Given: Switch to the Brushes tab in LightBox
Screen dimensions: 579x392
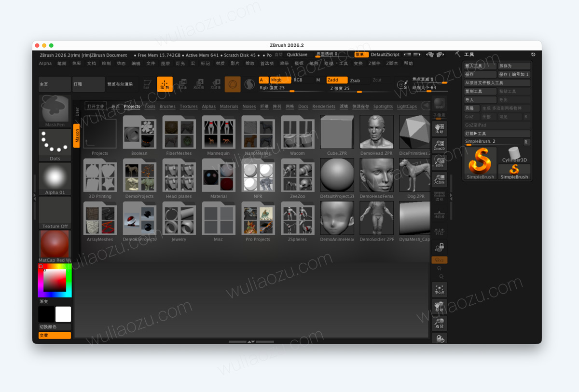Looking at the screenshot, I should tap(167, 107).
